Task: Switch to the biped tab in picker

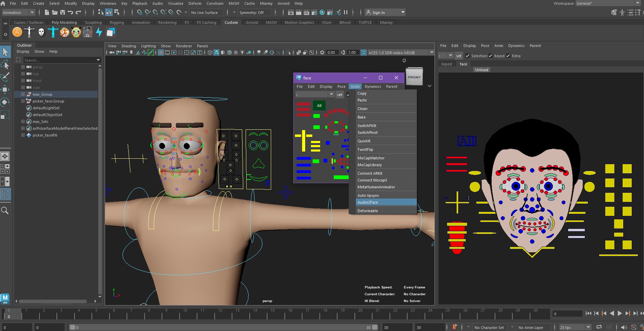Action: point(446,64)
